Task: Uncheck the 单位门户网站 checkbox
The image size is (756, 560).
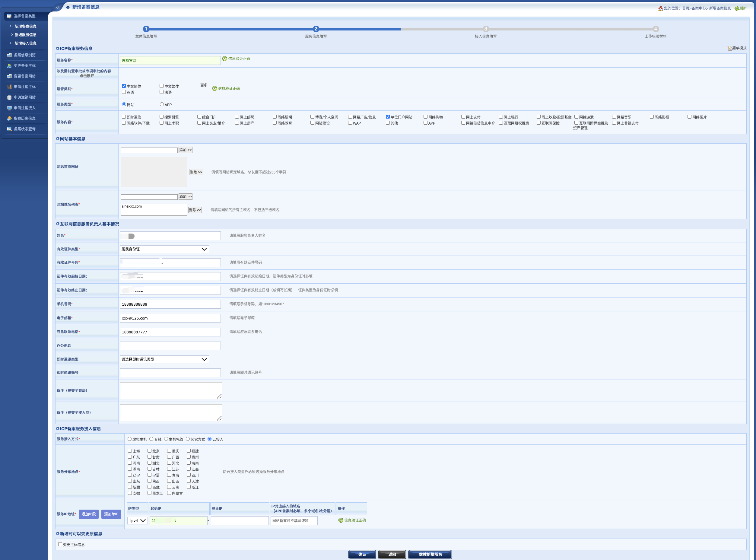Action: pyautogui.click(x=388, y=117)
